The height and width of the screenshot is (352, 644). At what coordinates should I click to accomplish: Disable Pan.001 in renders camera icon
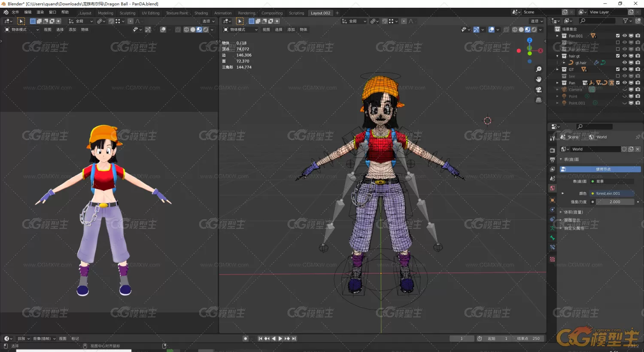(638, 36)
